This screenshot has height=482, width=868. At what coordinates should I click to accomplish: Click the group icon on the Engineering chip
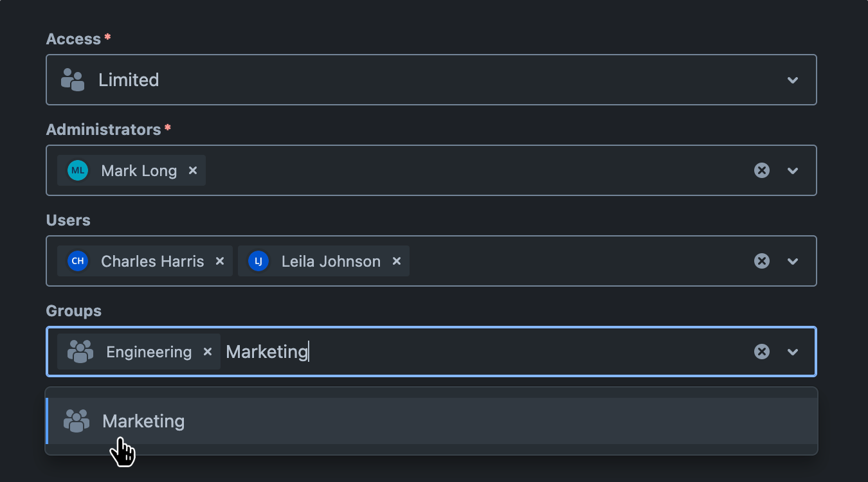pyautogui.click(x=80, y=352)
